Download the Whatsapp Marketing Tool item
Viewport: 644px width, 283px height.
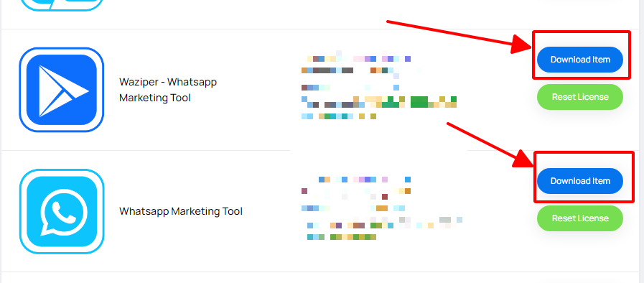[580, 181]
